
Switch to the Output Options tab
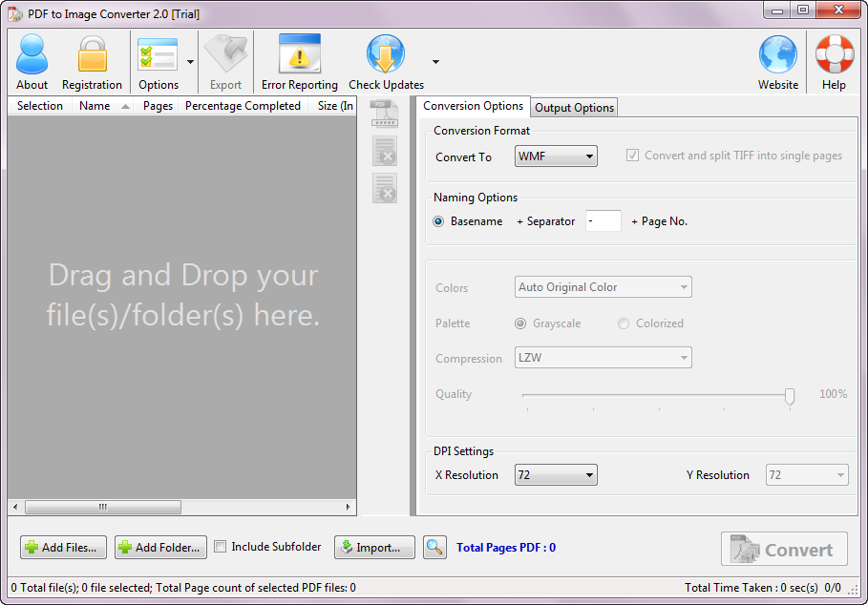574,108
